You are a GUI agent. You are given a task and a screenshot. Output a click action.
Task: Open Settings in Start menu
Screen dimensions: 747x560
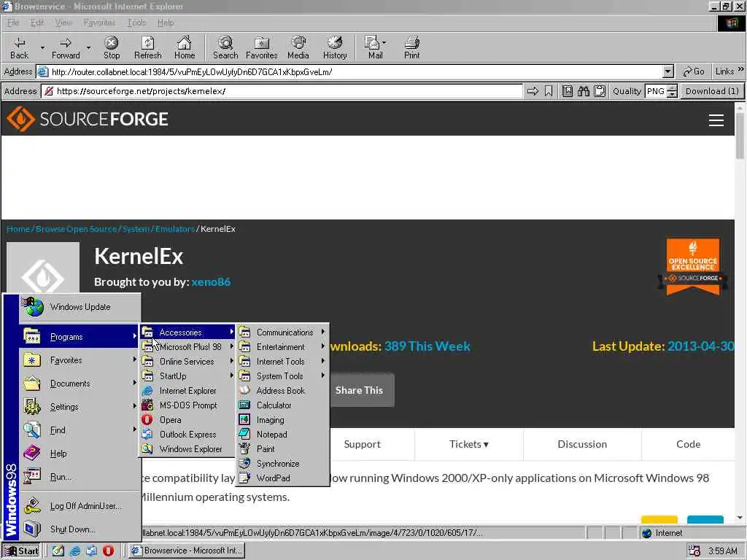coord(80,407)
